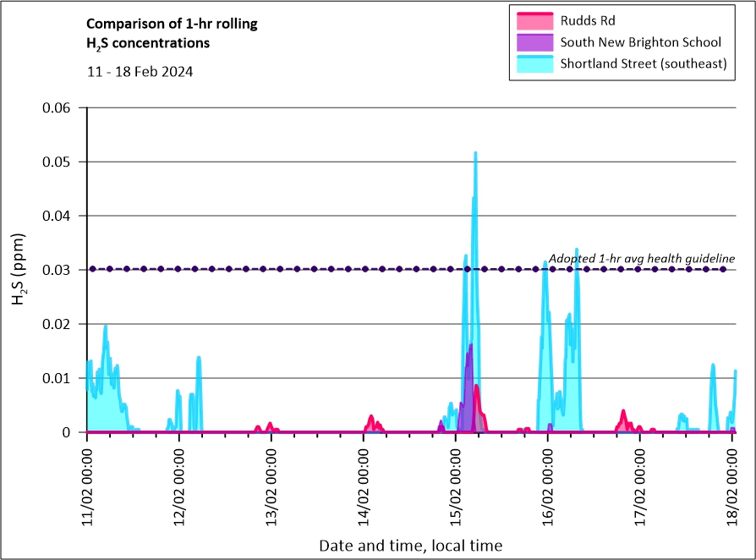This screenshot has height=560, width=756.
Task: Click the Date and time x-axis title
Action: tap(410, 546)
